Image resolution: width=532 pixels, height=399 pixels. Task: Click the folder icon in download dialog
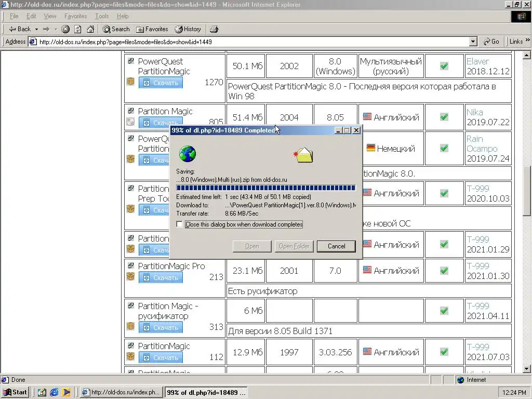pyautogui.click(x=304, y=155)
